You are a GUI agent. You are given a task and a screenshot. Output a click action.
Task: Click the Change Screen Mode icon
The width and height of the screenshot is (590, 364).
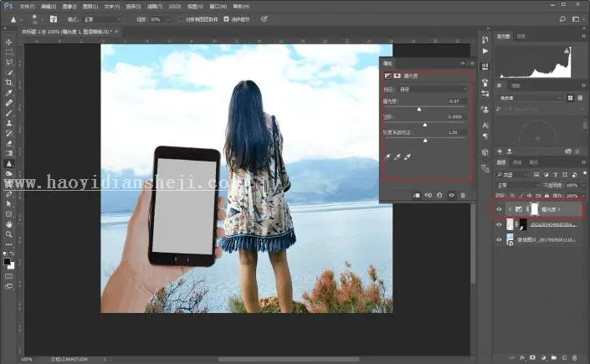coord(8,286)
